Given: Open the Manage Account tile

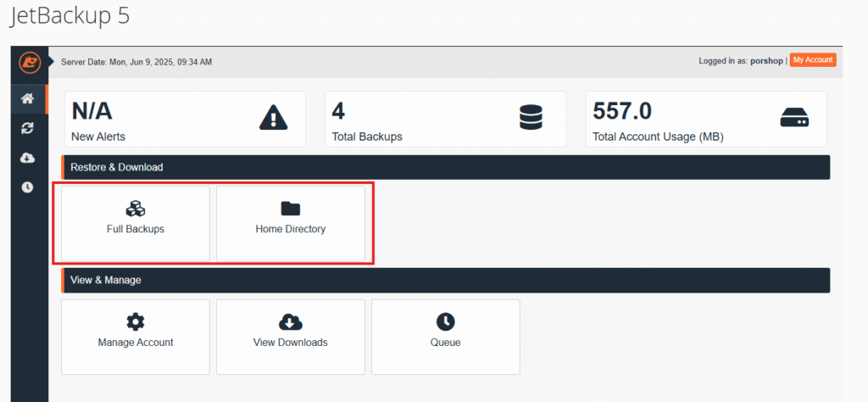Looking at the screenshot, I should (136, 338).
